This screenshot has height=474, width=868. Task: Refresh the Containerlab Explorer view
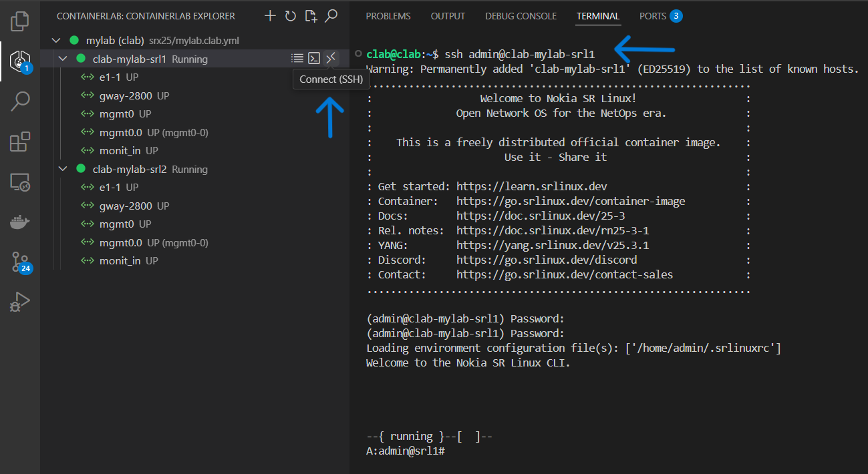tap(290, 16)
